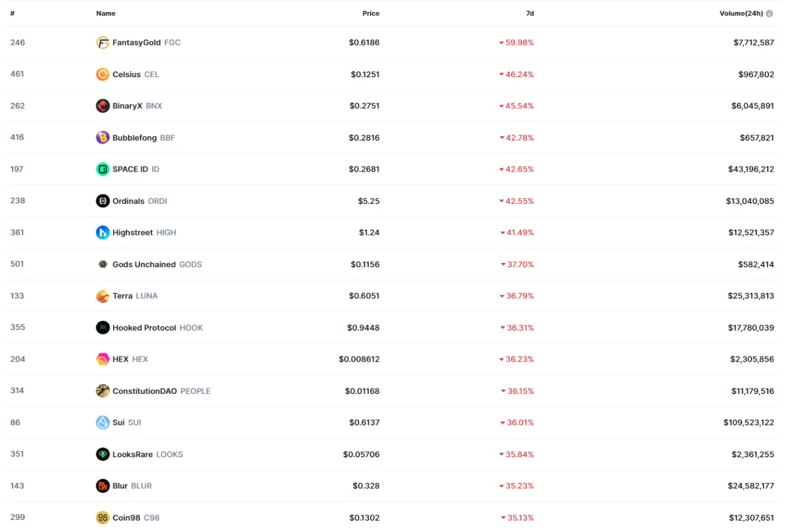Open the LooksRare LOOKS link
Viewport: 792px width, 532px height.
[147, 454]
